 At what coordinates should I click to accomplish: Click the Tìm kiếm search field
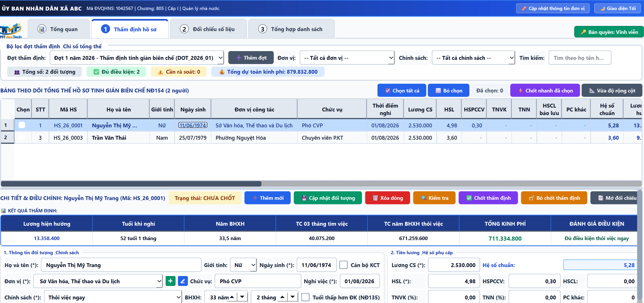pos(580,58)
